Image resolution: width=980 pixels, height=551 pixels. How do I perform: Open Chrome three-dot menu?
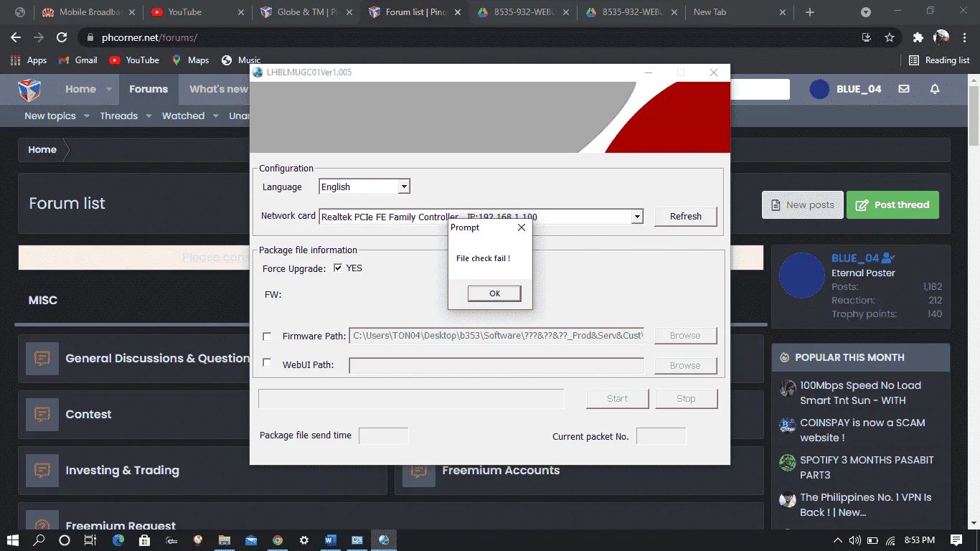[x=964, y=37]
